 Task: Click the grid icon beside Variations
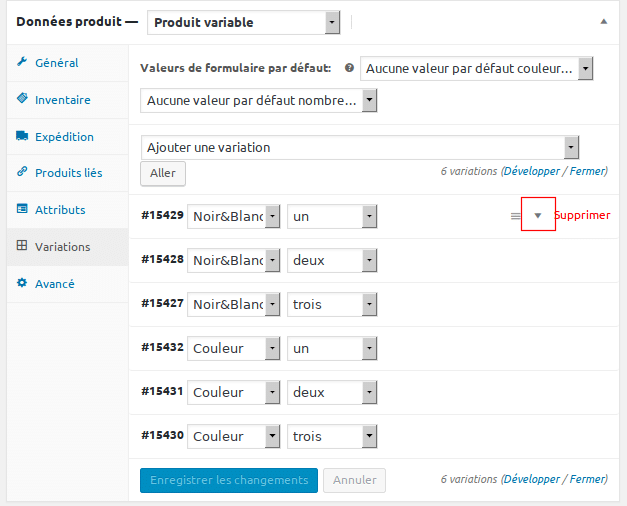point(22,246)
